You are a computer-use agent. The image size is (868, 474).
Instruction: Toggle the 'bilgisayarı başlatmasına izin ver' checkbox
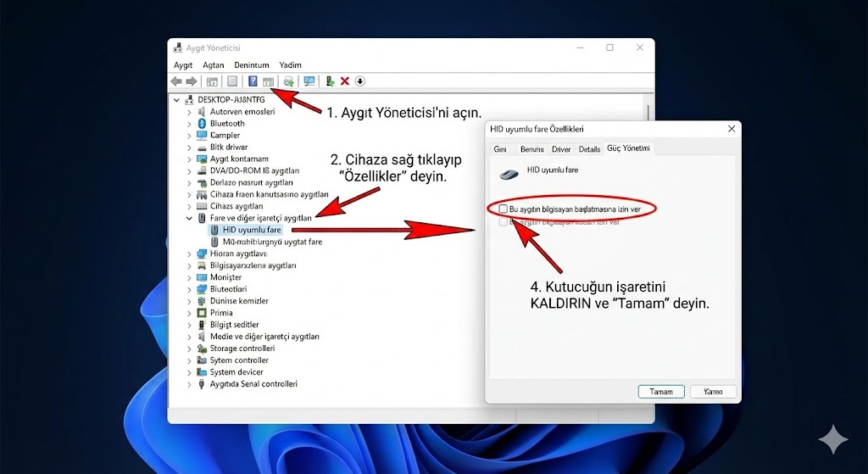[504, 209]
